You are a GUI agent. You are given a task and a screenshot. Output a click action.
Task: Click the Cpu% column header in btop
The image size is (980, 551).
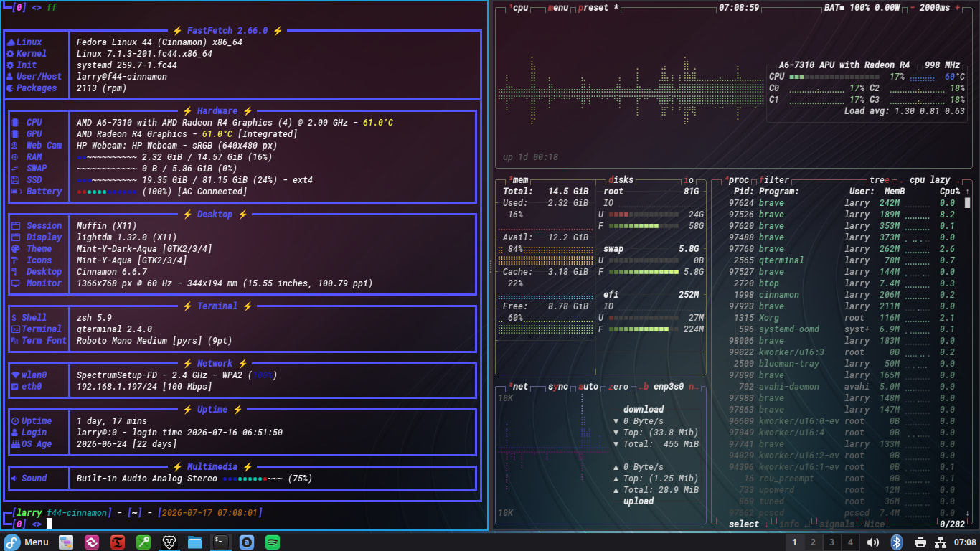pos(950,192)
